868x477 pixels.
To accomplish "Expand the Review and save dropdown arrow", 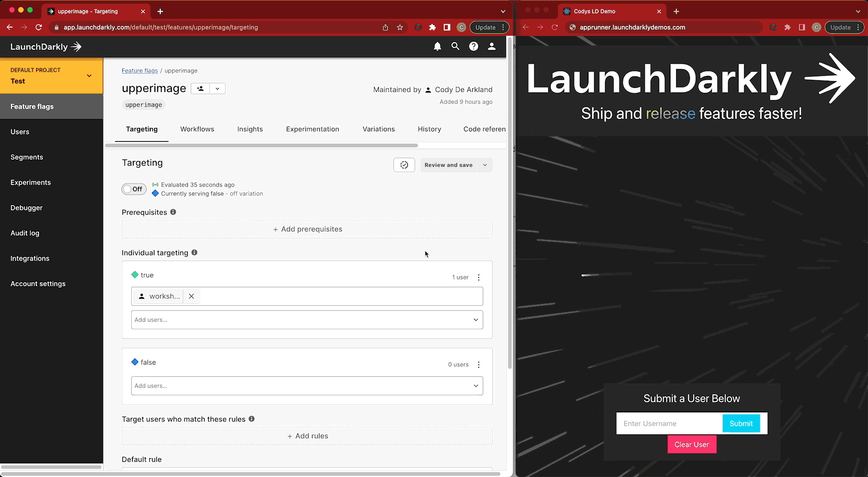I will coord(485,165).
